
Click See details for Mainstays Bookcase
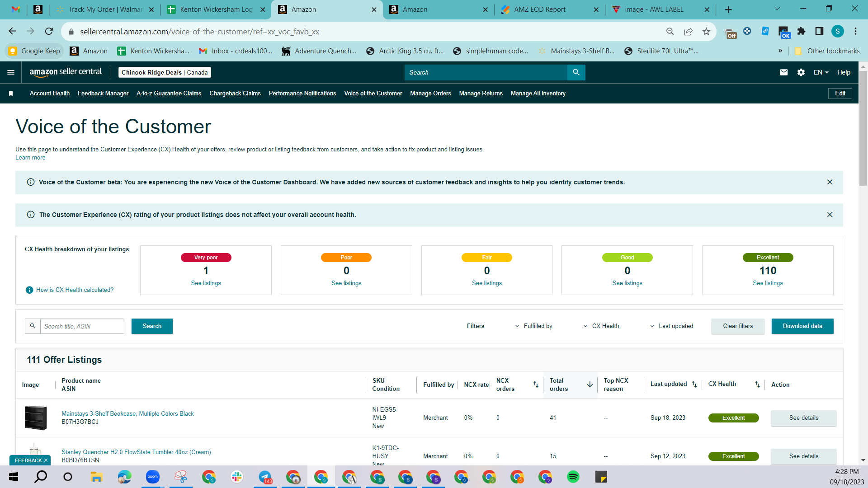(x=803, y=418)
